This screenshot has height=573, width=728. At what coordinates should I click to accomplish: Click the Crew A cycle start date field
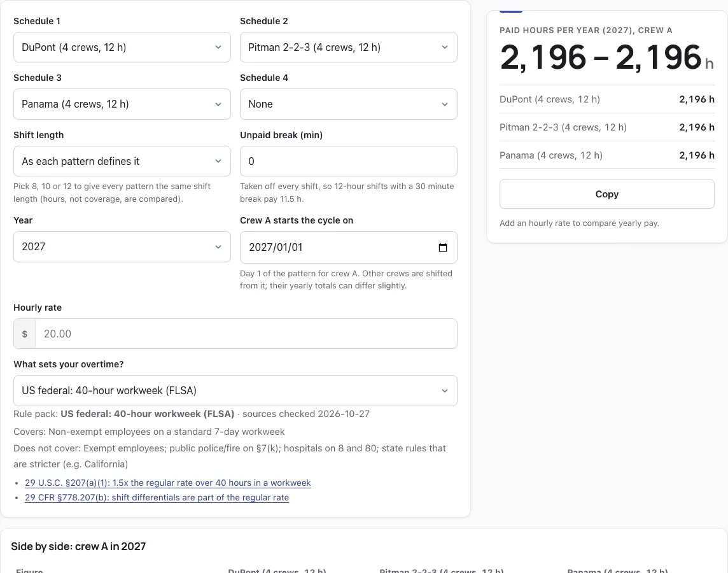click(x=349, y=248)
